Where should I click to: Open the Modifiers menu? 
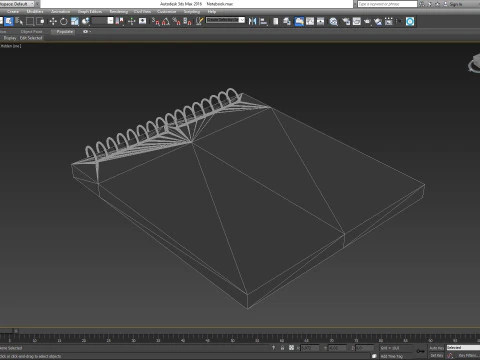35,11
